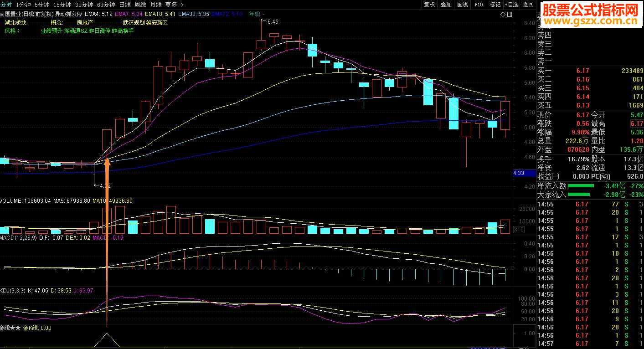The width and height of the screenshot is (644, 349).
Task: Click the 金线★★ indicator title
Action: tap(10, 328)
